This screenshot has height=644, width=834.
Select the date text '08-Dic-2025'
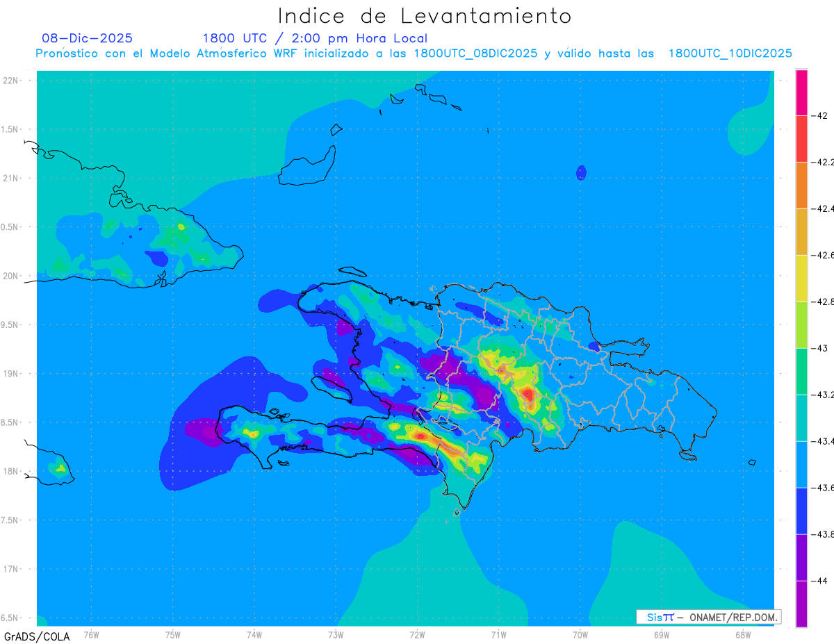tap(87, 38)
